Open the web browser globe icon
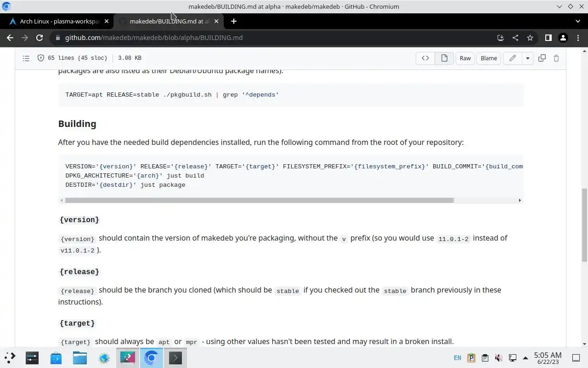The width and height of the screenshot is (588, 368). click(x=104, y=358)
